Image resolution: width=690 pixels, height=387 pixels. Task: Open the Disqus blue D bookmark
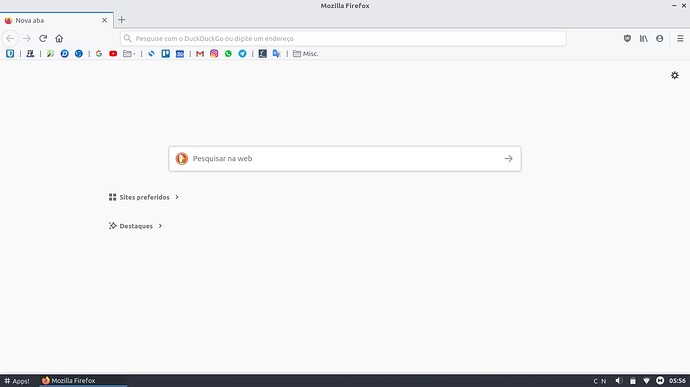click(x=65, y=54)
